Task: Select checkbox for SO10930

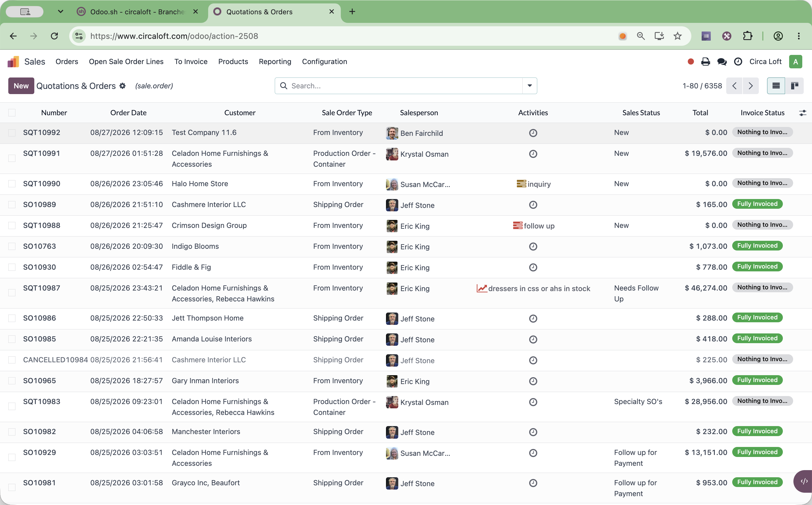Action: coord(12,267)
